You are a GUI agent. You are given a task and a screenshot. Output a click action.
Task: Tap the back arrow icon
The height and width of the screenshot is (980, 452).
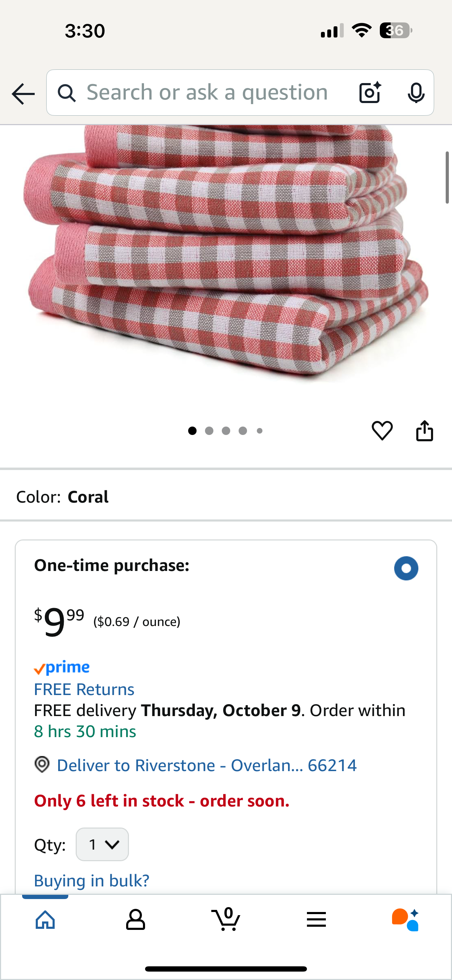pyautogui.click(x=23, y=94)
